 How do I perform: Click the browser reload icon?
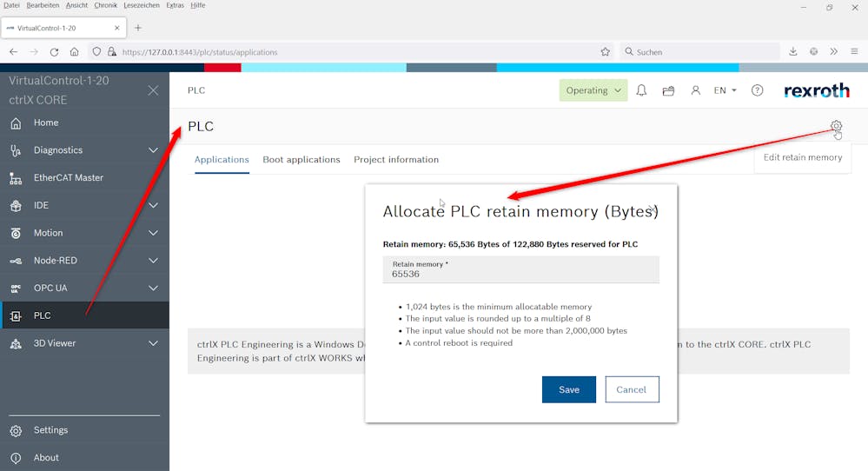[x=54, y=52]
